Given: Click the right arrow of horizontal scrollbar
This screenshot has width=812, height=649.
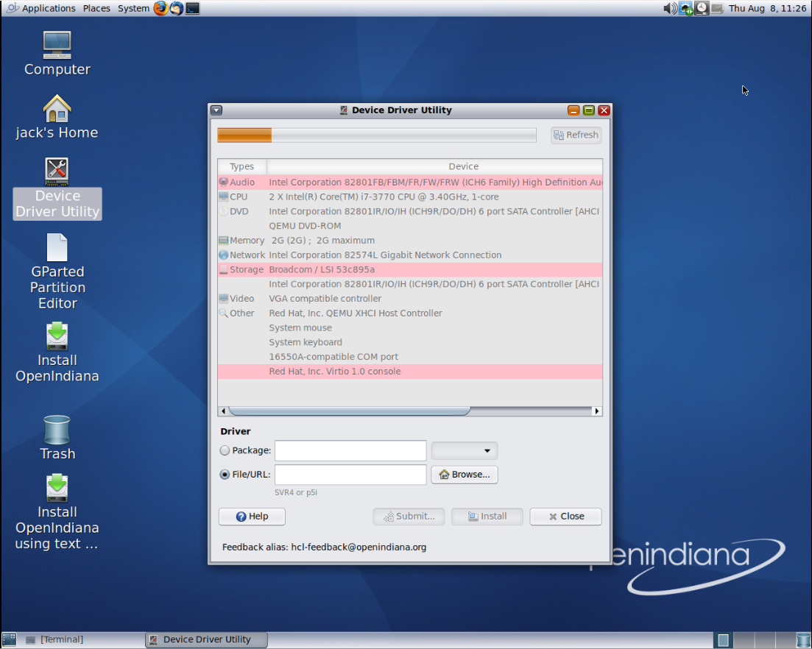Looking at the screenshot, I should [597, 411].
